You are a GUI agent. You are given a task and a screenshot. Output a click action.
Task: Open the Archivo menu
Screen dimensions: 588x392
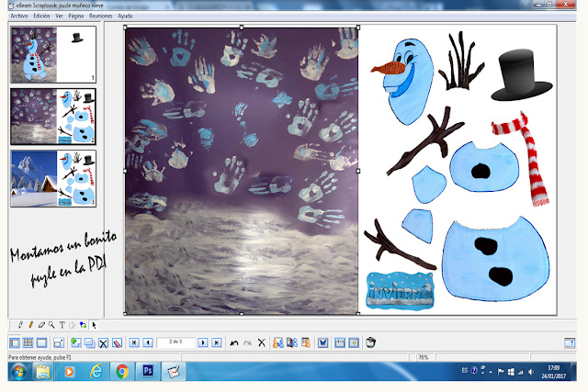coord(19,16)
